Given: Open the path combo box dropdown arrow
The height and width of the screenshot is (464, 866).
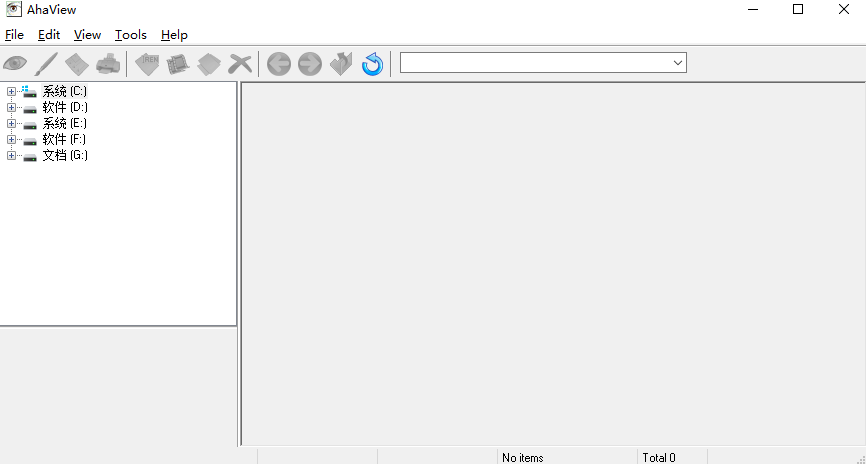Looking at the screenshot, I should pos(678,63).
